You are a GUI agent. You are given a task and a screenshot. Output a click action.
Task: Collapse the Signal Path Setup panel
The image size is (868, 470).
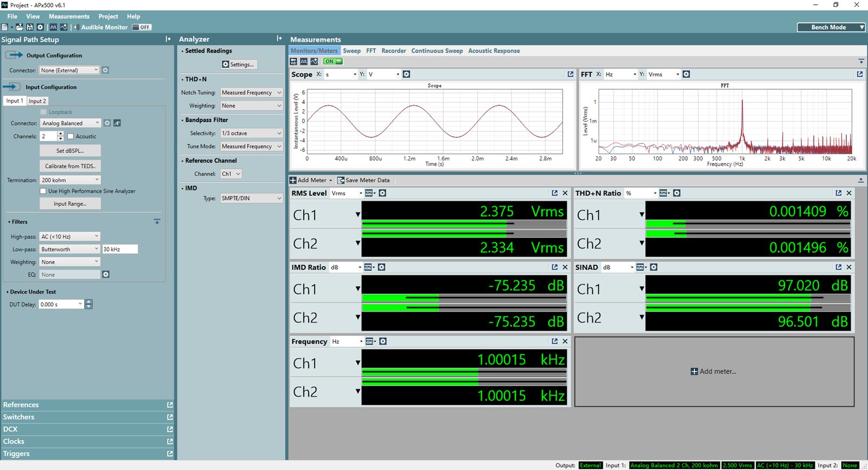click(168, 39)
